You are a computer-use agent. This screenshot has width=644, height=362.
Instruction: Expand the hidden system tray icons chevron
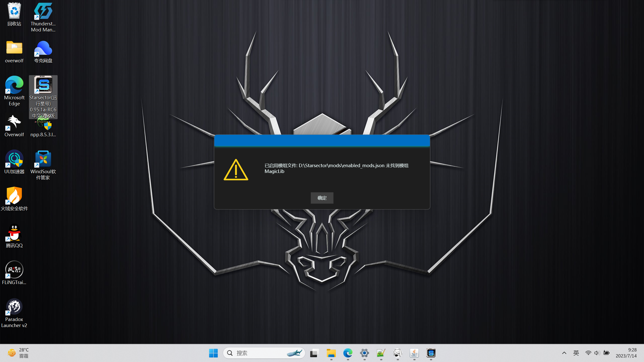(x=564, y=353)
